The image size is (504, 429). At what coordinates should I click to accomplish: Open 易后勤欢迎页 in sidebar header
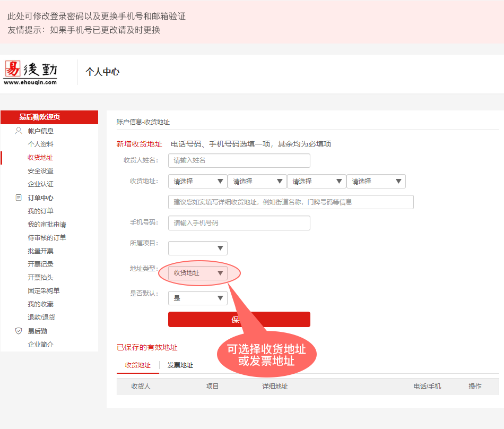[x=40, y=117]
